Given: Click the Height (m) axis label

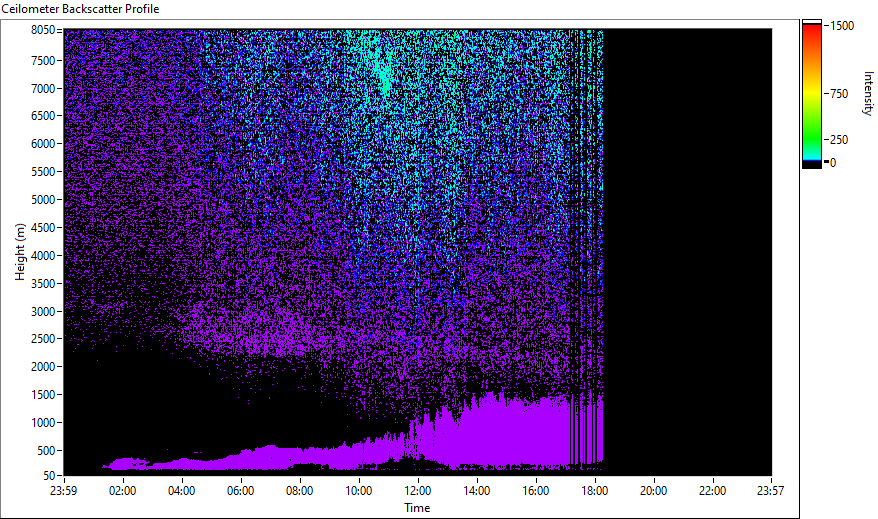Looking at the screenshot, I should (x=20, y=252).
